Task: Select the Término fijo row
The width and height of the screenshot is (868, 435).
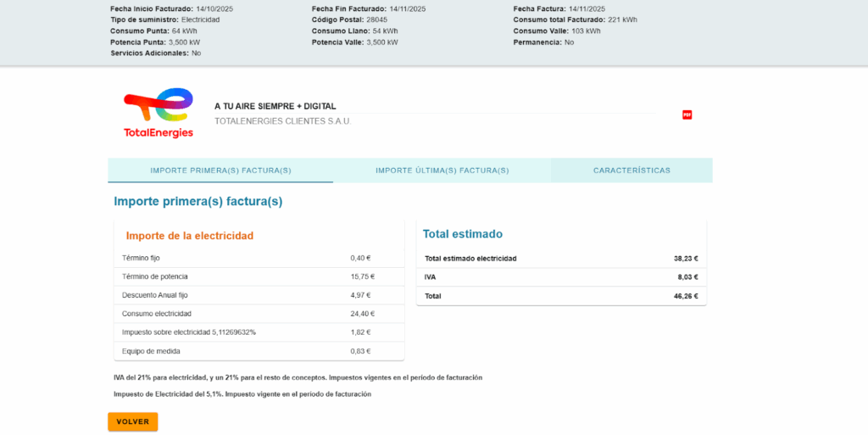Action: [259, 258]
